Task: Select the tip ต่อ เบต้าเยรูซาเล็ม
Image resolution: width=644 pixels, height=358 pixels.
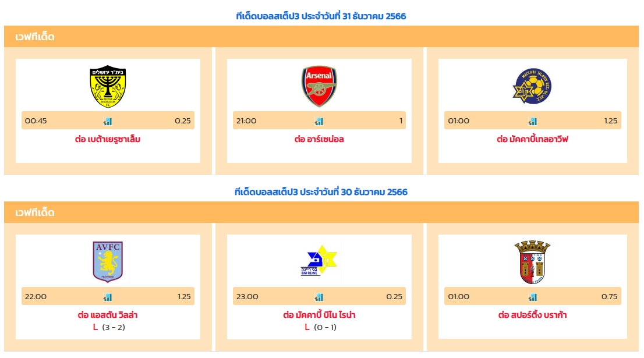Action: [108, 139]
